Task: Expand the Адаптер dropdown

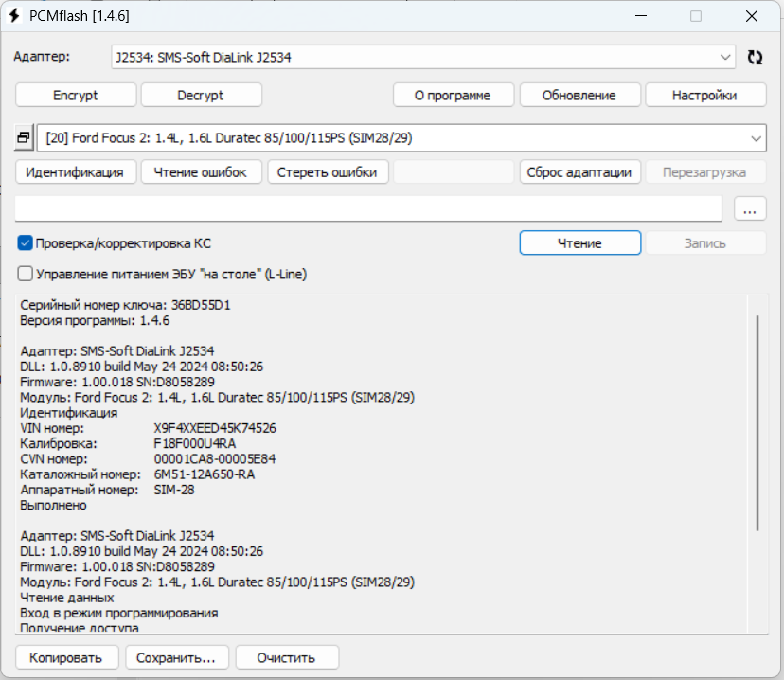Action: coord(724,57)
